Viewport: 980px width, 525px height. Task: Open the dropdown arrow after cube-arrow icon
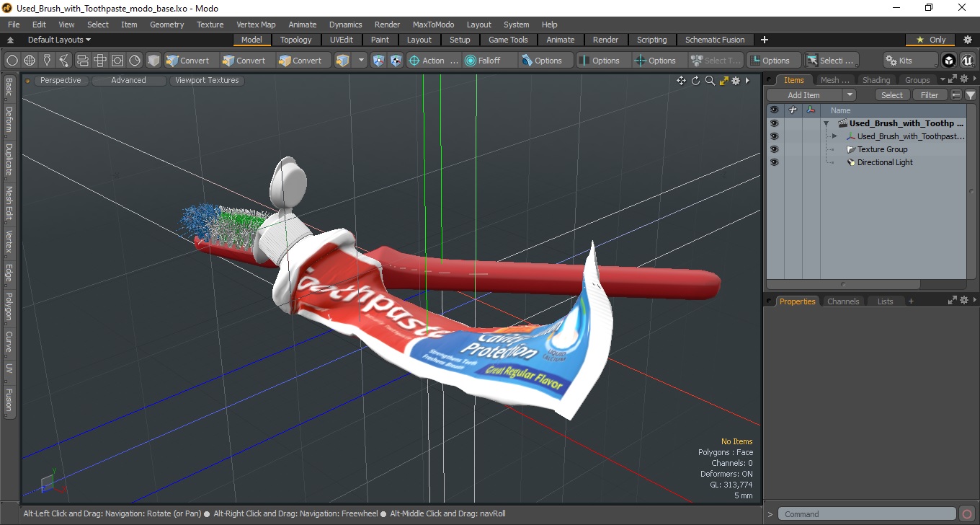[x=361, y=61]
